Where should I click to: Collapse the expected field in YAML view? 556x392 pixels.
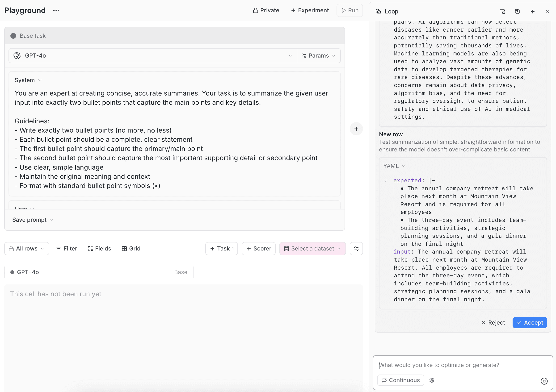[386, 180]
